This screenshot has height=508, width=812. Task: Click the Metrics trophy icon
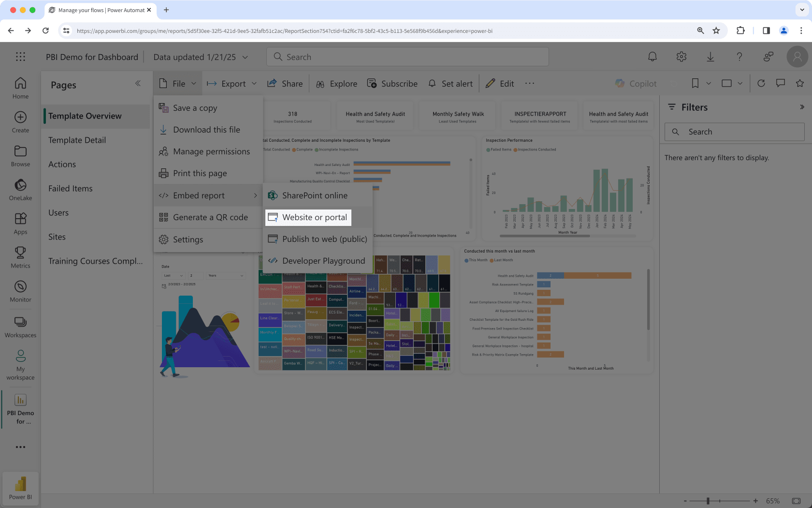coord(20,257)
